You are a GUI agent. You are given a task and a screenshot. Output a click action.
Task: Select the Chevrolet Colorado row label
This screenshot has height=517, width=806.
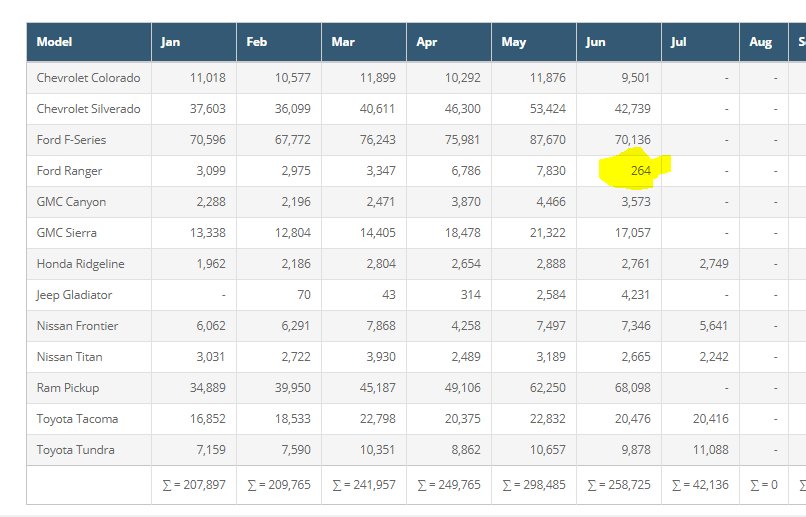(88, 78)
